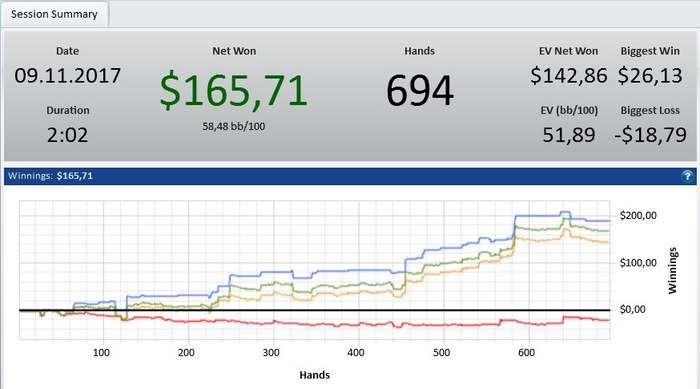
Task: Open the Session Summary tab
Action: (x=54, y=14)
